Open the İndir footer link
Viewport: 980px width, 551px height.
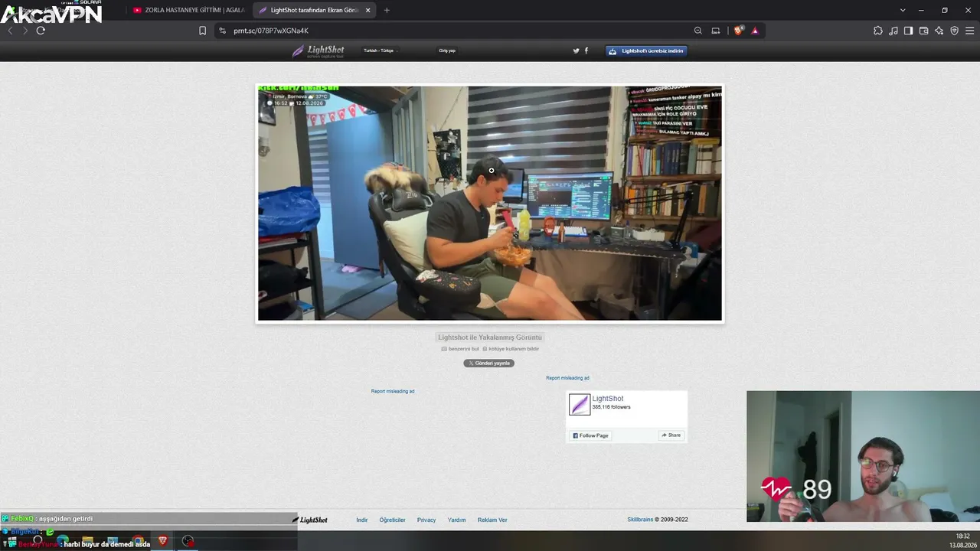pyautogui.click(x=362, y=520)
